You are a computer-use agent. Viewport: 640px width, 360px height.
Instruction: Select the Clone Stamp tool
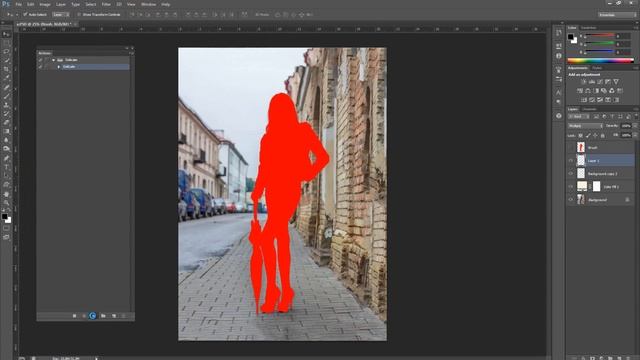coord(6,105)
